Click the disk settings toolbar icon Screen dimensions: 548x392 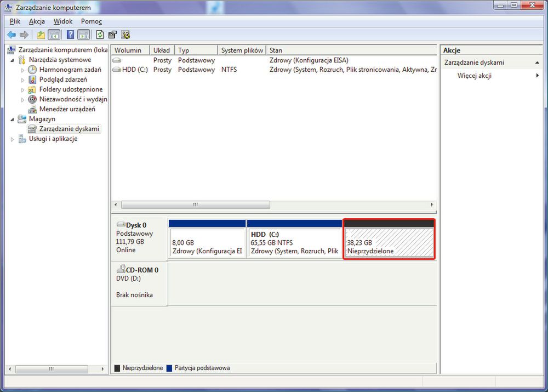(125, 35)
